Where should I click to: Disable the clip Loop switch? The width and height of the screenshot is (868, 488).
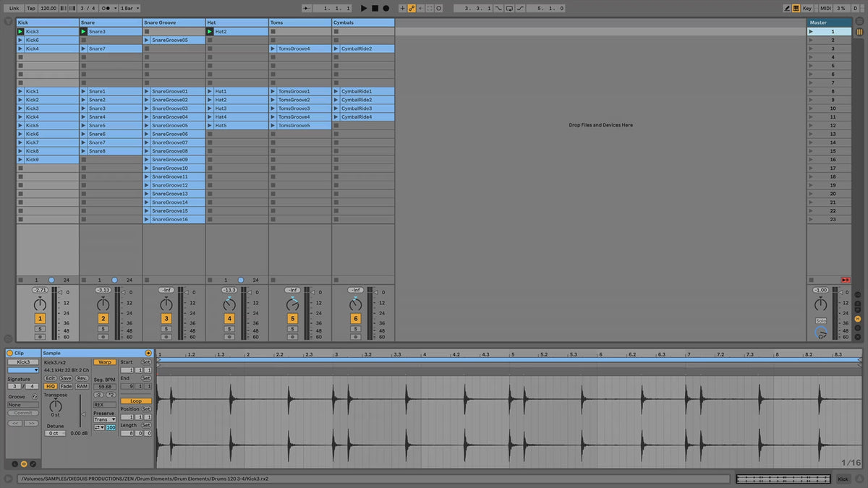click(x=135, y=401)
